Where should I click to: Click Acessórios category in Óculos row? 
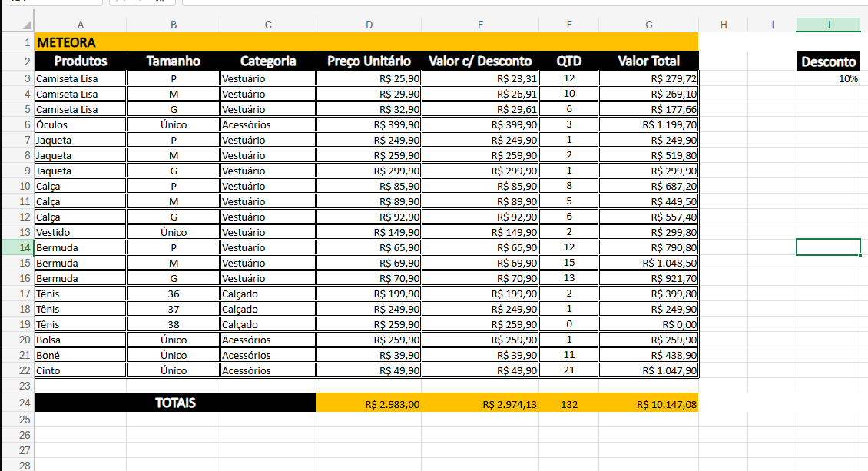[268, 124]
